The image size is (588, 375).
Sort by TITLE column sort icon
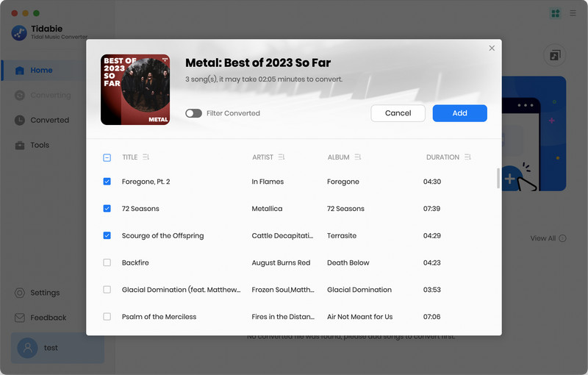[146, 157]
